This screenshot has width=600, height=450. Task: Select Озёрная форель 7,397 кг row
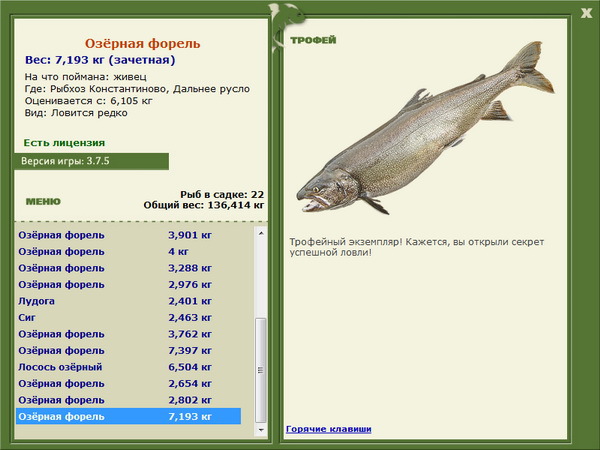coord(129,350)
